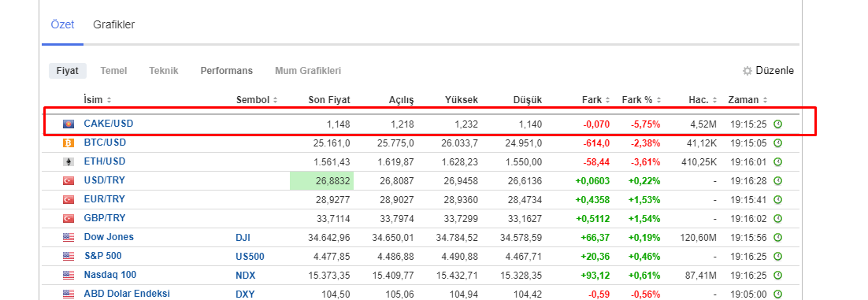868x300 pixels.
Task: Switch to the Özet tab
Action: (62, 25)
